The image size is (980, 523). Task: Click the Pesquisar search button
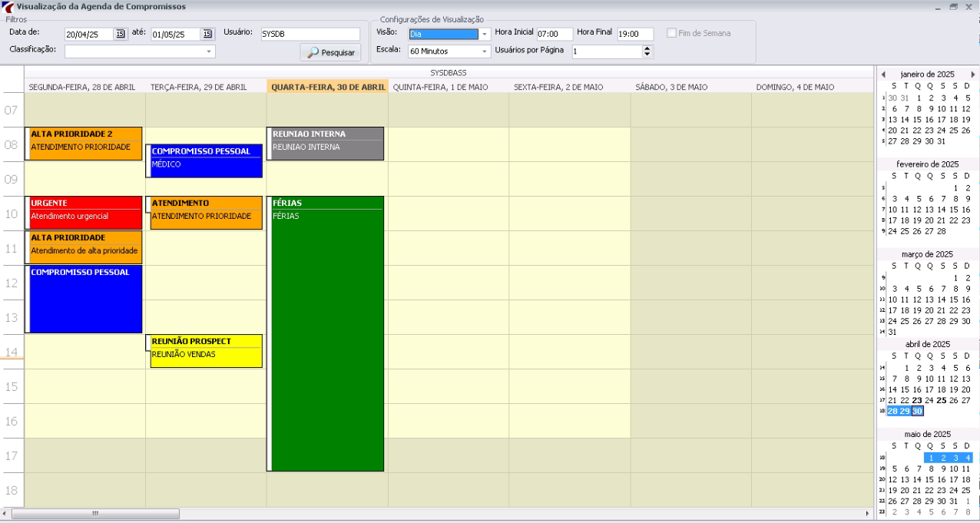[x=330, y=53]
